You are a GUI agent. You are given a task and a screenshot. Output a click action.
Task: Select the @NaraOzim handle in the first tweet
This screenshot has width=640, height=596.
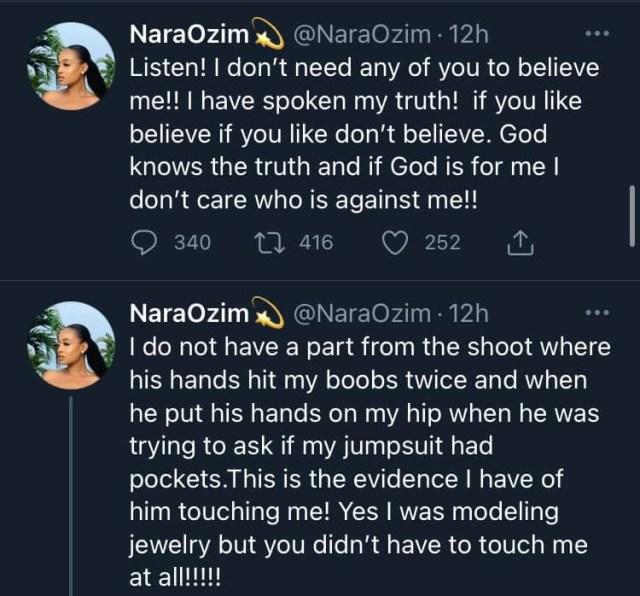[361, 34]
